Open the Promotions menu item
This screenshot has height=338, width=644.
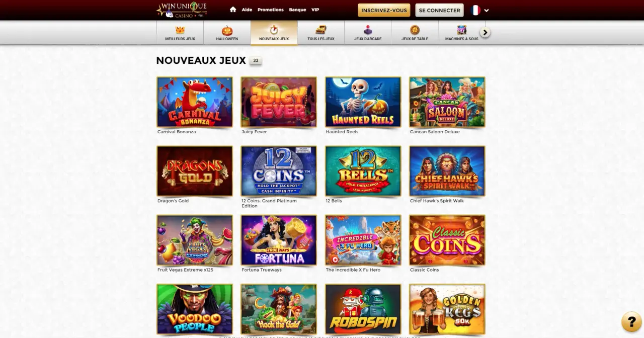[271, 10]
